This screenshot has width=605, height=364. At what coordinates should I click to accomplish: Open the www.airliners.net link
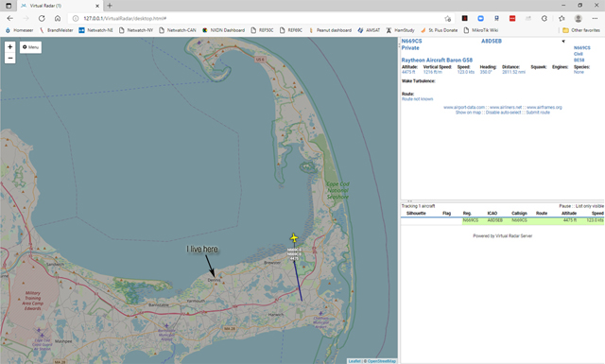506,107
